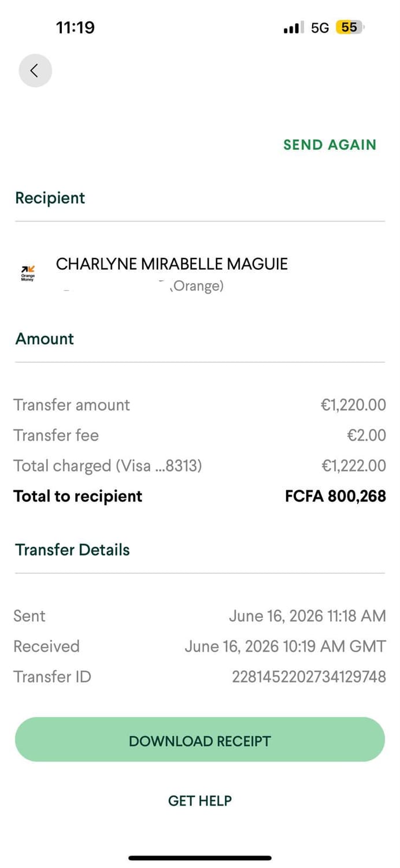Tap the Recipient section heading

50,198
